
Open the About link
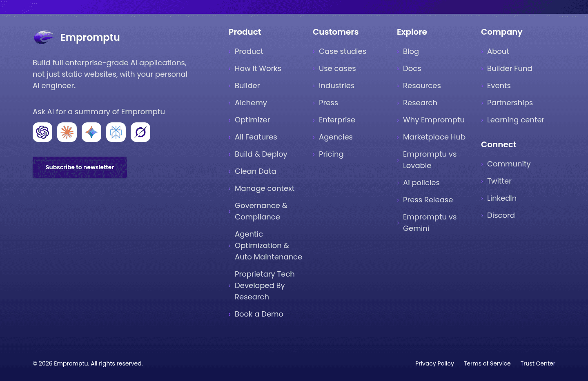(498, 51)
